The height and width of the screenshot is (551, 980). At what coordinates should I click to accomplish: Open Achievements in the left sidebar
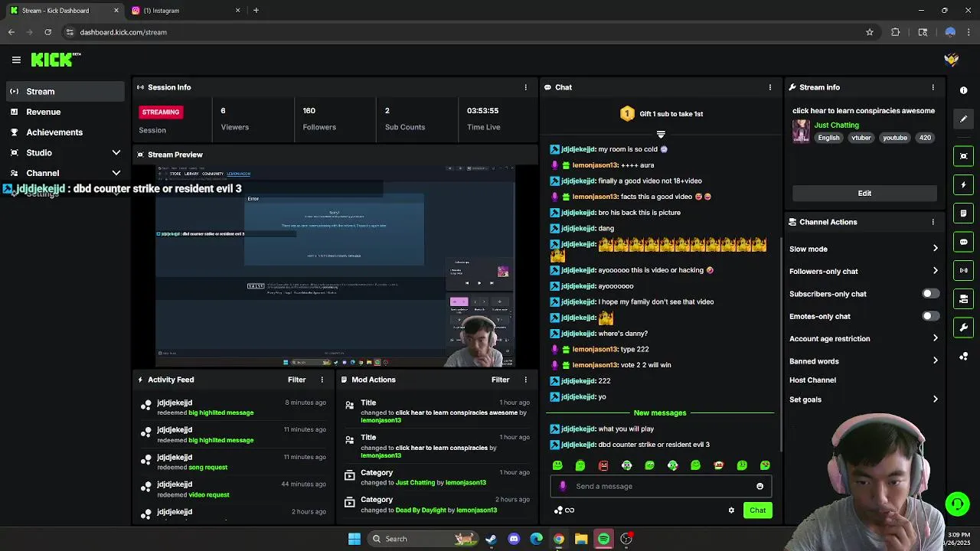click(64, 132)
